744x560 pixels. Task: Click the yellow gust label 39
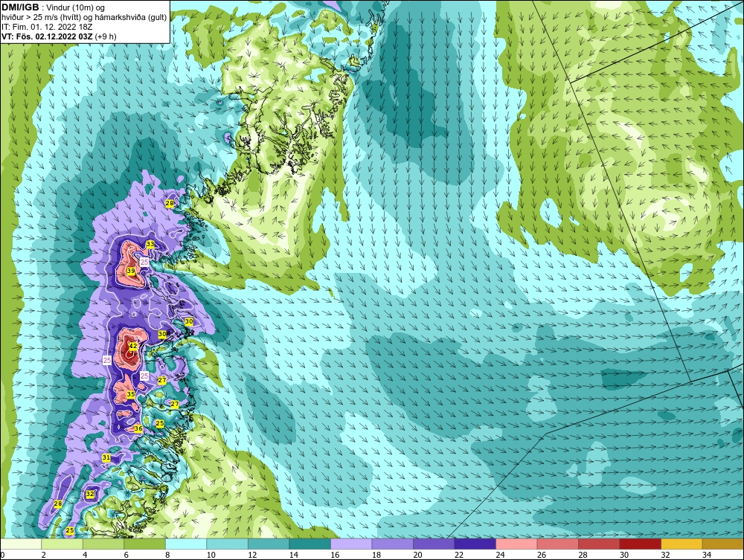[x=131, y=271]
